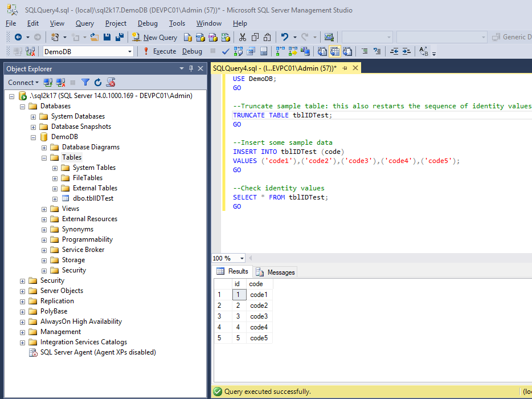532x399 pixels.
Task: Comment out the selected lines
Action: 365,52
